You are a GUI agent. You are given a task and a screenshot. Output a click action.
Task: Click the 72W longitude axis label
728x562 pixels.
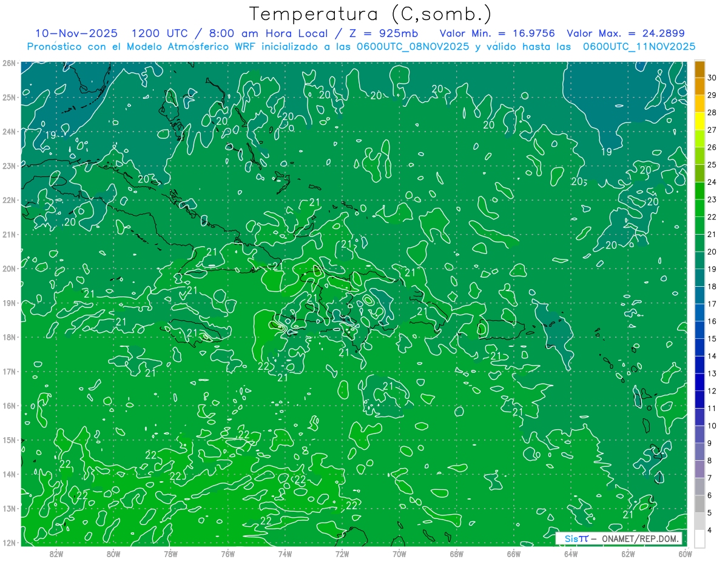coord(342,554)
